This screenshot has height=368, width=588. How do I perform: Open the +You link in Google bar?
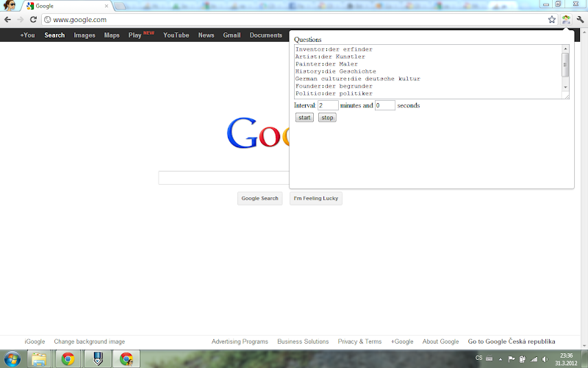click(27, 35)
